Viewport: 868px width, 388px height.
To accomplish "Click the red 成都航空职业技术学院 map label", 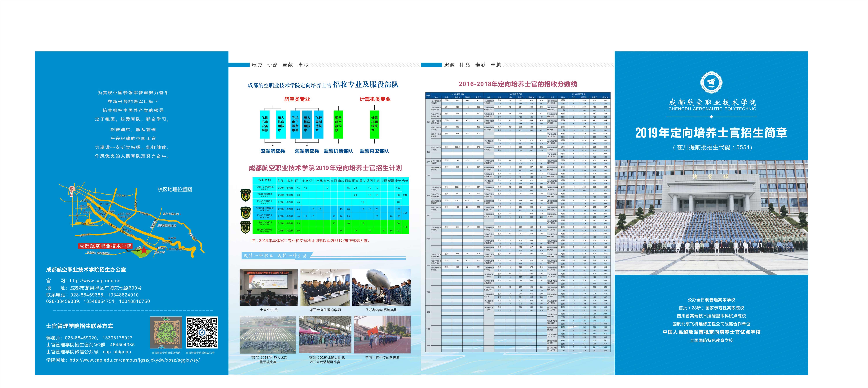I will pos(105,246).
